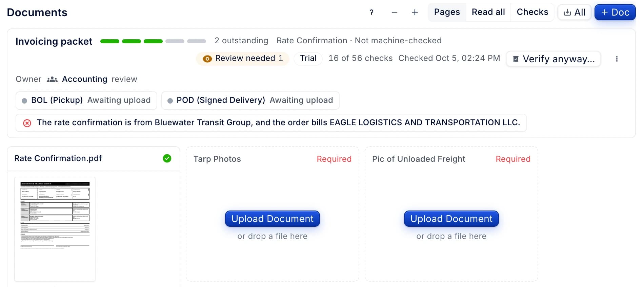The height and width of the screenshot is (287, 644).
Task: Click Checked Oct 5, 02:24 PM timestamp
Action: point(449,58)
